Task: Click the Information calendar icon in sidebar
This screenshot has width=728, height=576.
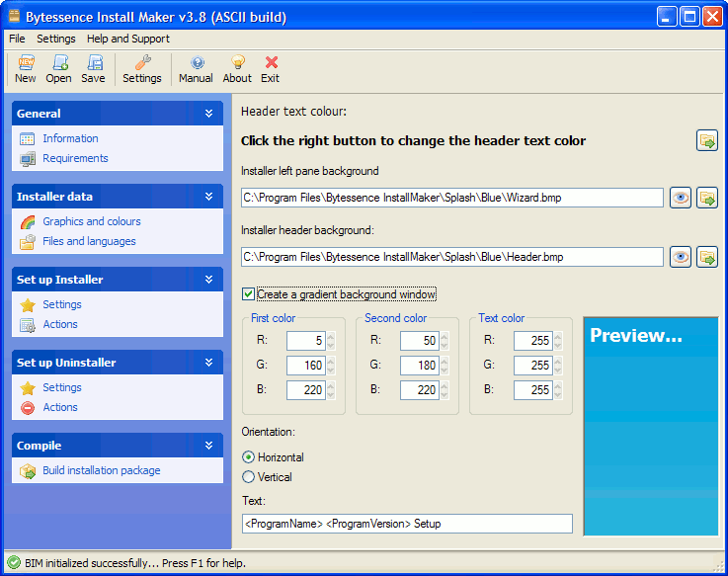Action: coord(28,139)
